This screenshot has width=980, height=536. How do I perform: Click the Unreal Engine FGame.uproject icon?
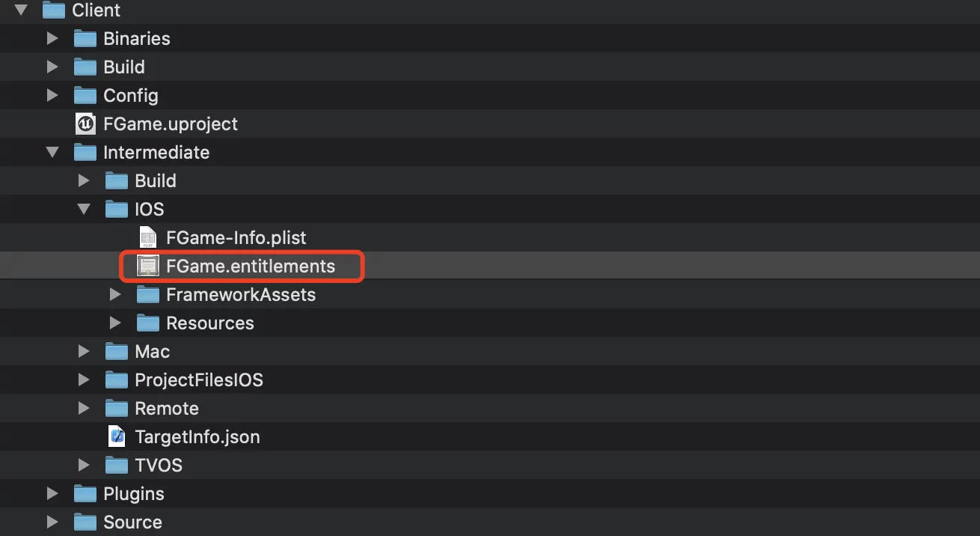85,124
